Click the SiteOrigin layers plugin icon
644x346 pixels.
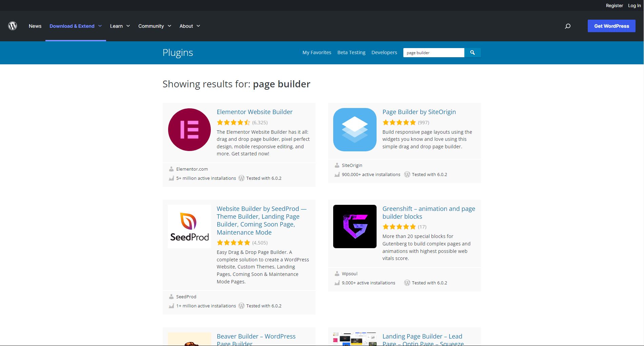(355, 130)
